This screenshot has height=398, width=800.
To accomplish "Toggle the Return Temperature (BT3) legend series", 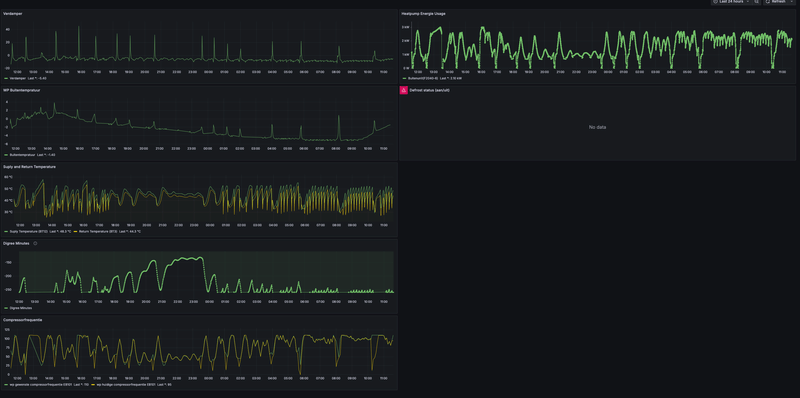I will coord(98,231).
